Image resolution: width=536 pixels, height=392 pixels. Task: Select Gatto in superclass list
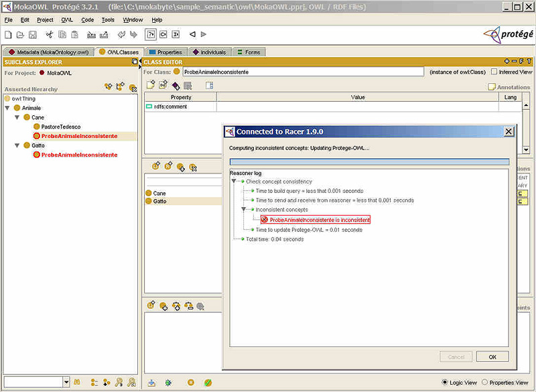pos(159,201)
